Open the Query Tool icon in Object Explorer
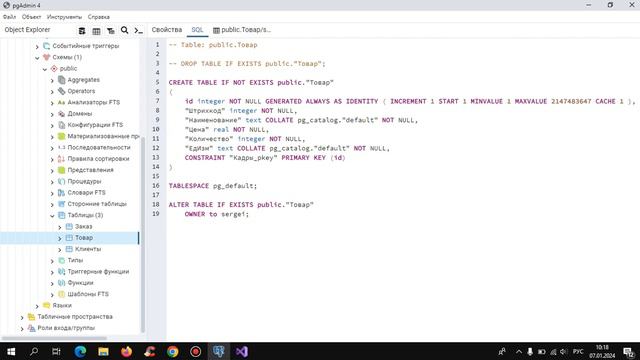Image resolution: width=640 pixels, height=360 pixels. [x=82, y=31]
